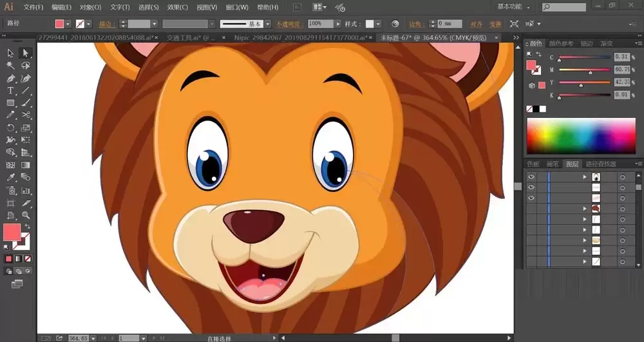Open the 效果(C) menu
The width and height of the screenshot is (644, 342).
click(x=177, y=7)
